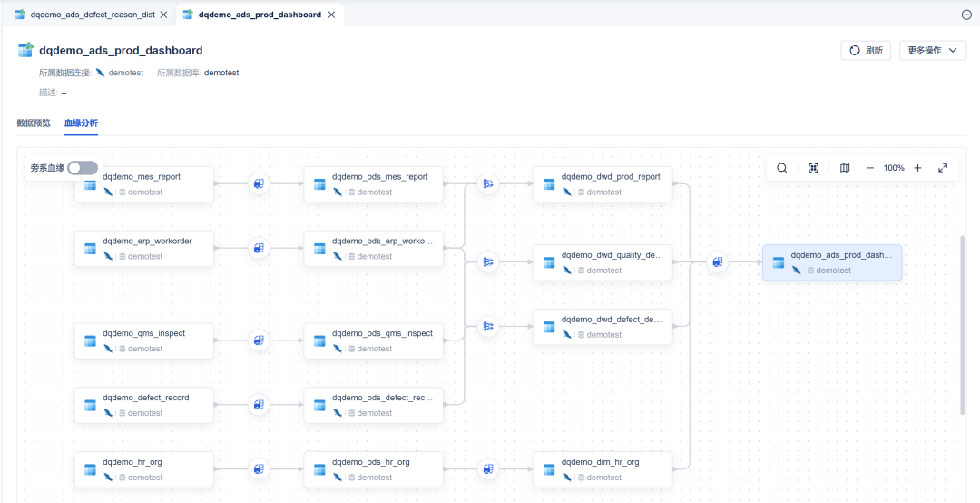Open the 更多操作 dropdown

933,51
